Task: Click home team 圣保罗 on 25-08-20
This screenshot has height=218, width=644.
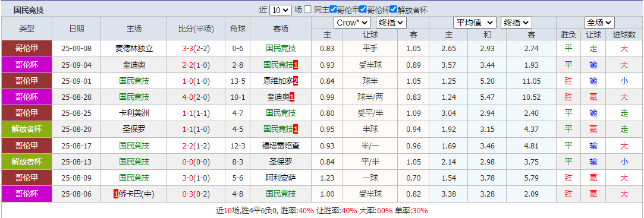Action: [x=134, y=129]
